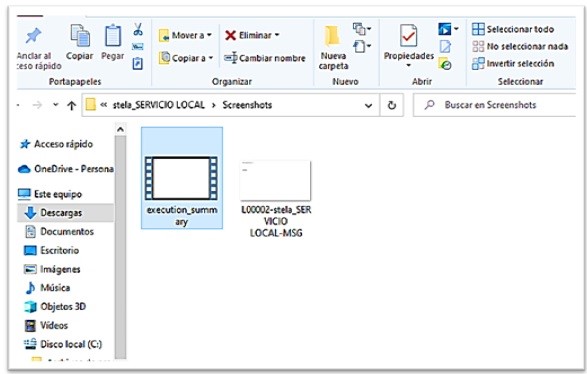
Task: Expand the address bar history chevron
Action: [x=368, y=106]
